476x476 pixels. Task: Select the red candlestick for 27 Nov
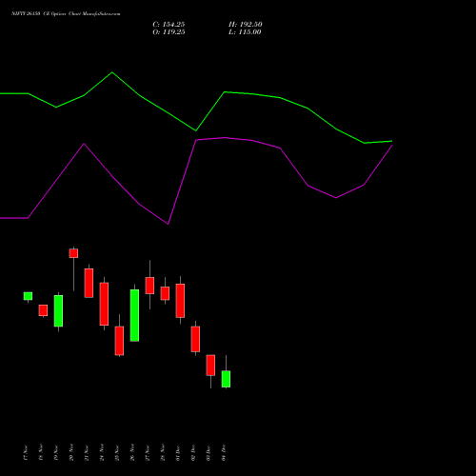pos(149,286)
